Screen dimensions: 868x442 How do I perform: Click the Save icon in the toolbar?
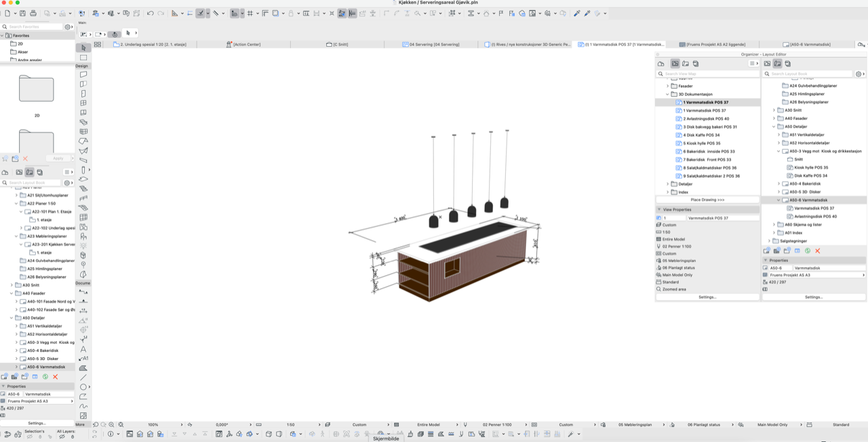pos(22,13)
